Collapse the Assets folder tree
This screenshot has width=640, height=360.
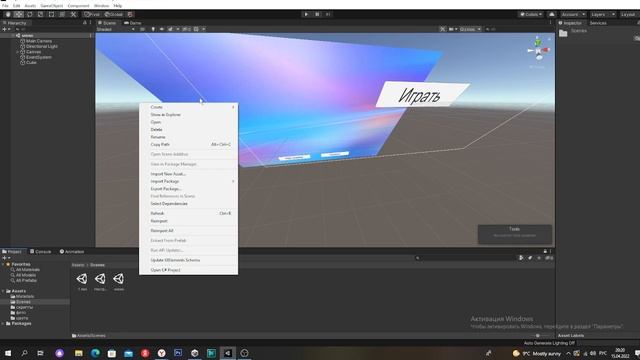[x=3, y=291]
